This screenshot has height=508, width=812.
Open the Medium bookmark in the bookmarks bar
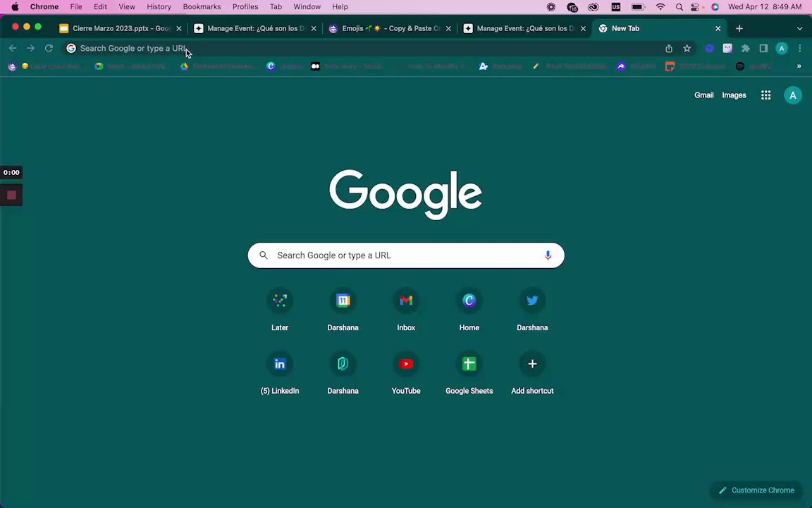coord(347,66)
